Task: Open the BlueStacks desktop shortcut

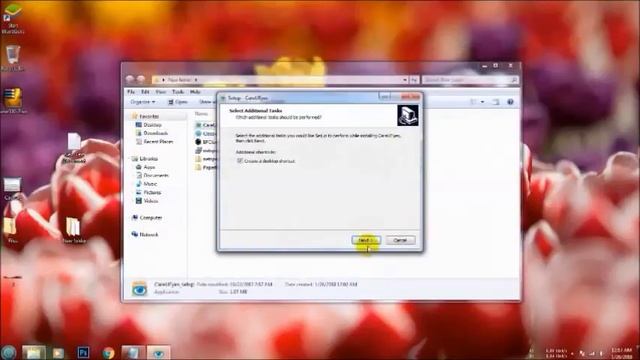Action: (13, 18)
